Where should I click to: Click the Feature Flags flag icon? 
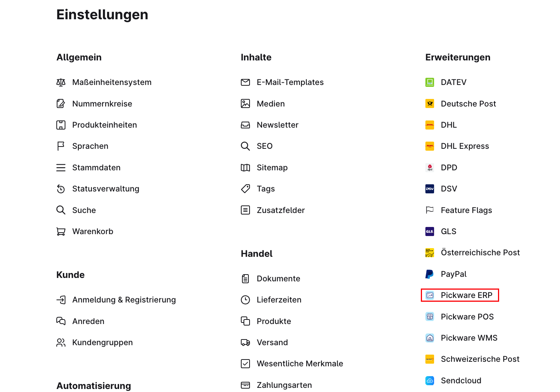430,210
